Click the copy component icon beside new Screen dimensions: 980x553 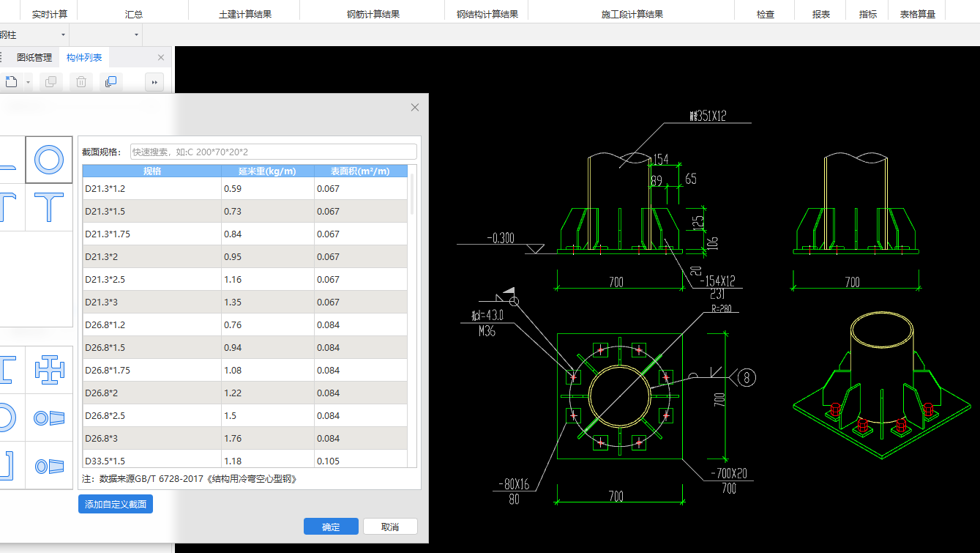pyautogui.click(x=51, y=82)
